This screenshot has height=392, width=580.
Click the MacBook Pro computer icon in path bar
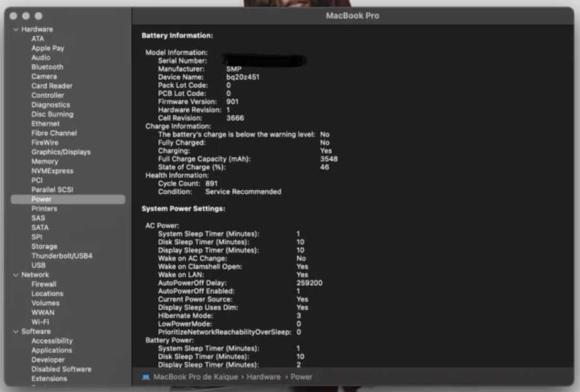coord(146,377)
